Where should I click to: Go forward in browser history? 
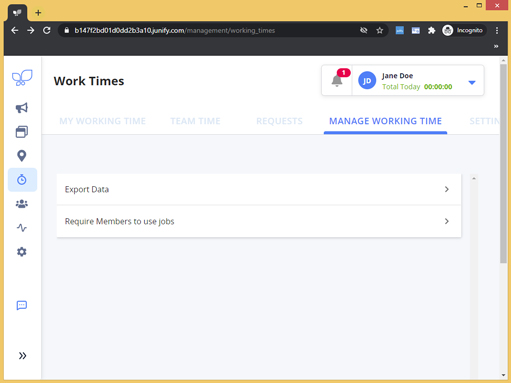point(31,31)
